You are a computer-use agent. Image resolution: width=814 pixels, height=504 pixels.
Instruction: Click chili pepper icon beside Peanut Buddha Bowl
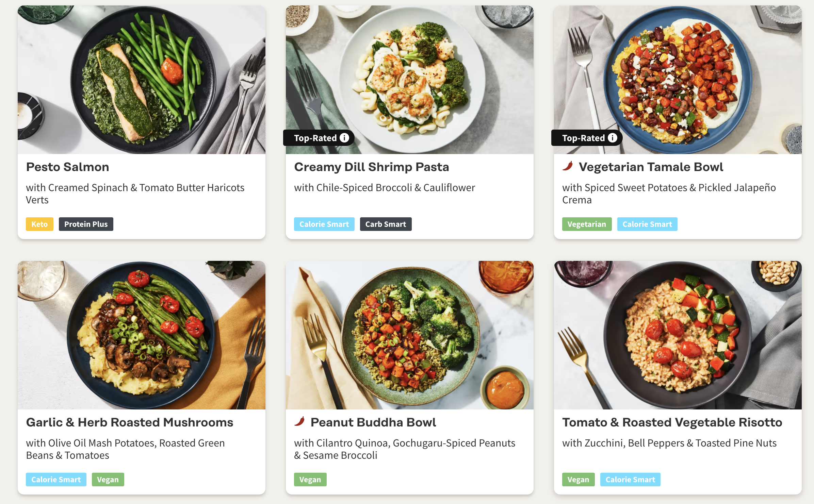point(299,422)
